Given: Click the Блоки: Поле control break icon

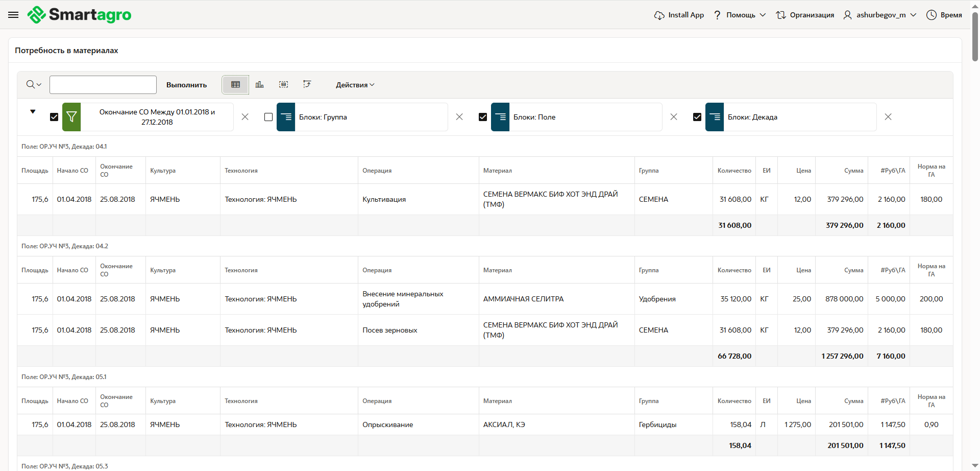Looking at the screenshot, I should (x=500, y=117).
